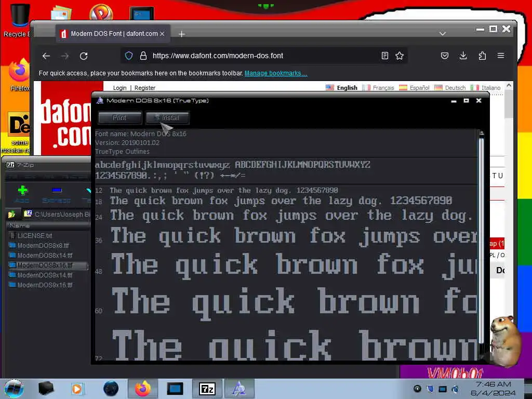532x399 pixels.
Task: Open the media player taskbar icon
Action: tap(77, 389)
